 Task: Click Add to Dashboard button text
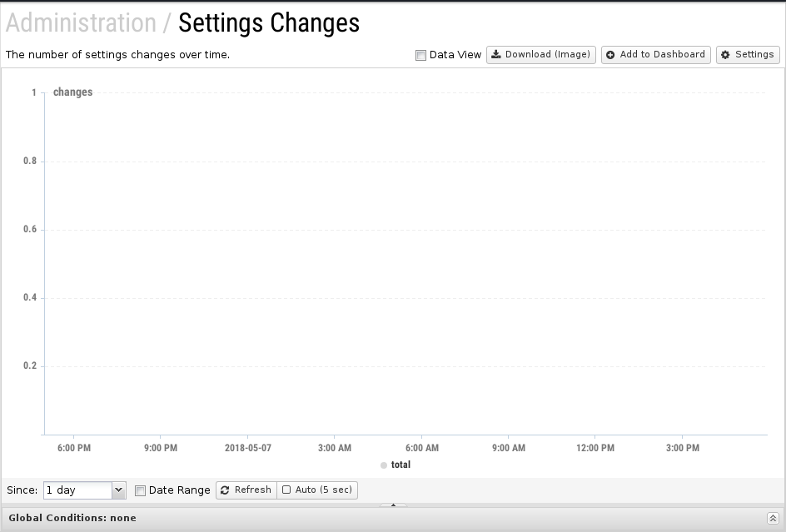click(x=662, y=54)
